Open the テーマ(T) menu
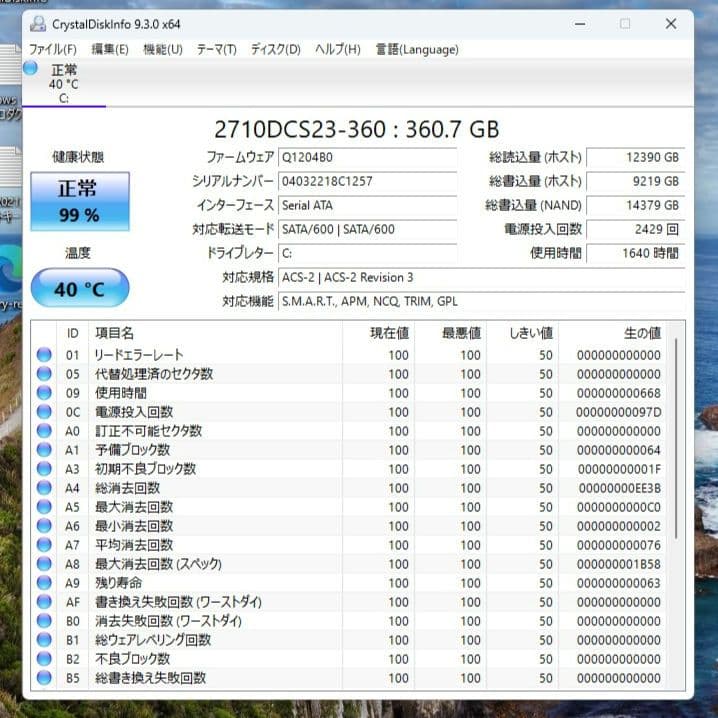718x718 pixels. [217, 49]
